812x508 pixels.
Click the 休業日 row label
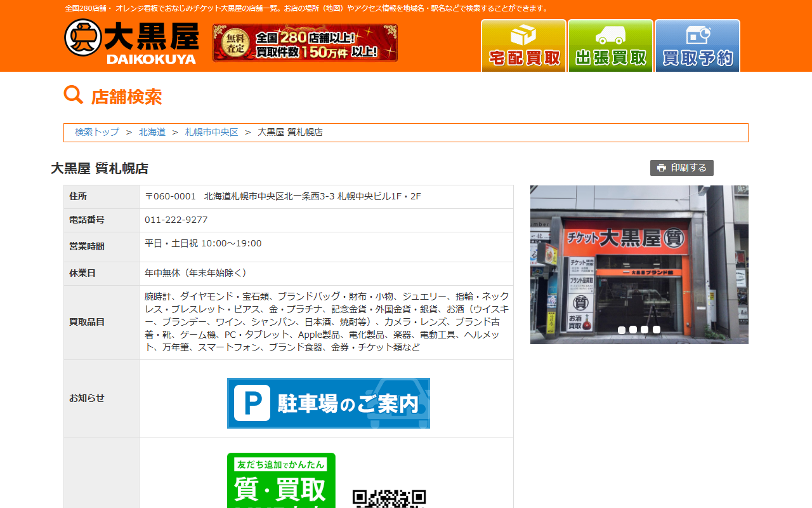click(82, 273)
